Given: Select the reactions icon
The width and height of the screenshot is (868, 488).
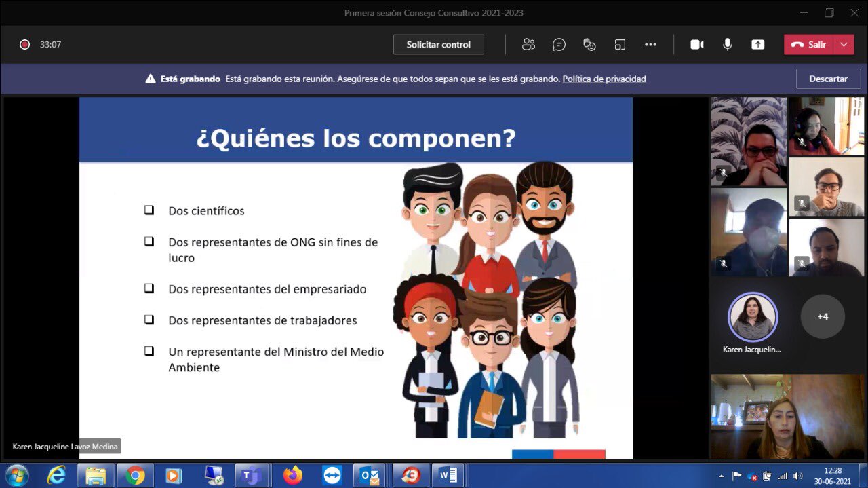Looking at the screenshot, I should click(x=589, y=44).
